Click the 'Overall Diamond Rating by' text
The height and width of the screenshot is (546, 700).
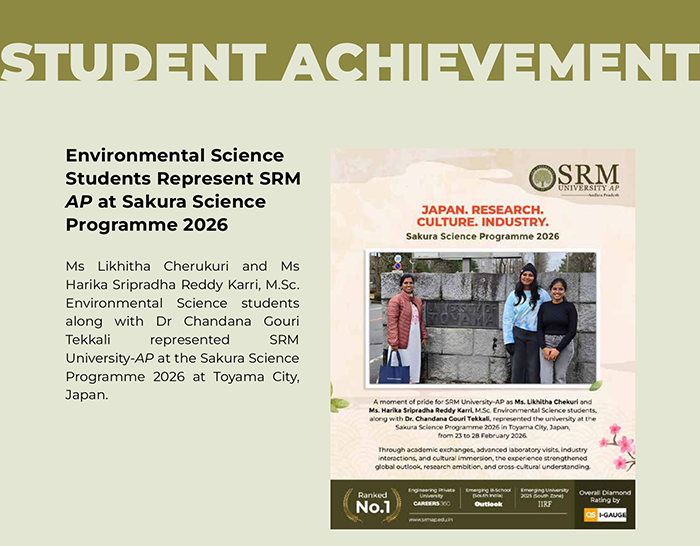(x=605, y=496)
